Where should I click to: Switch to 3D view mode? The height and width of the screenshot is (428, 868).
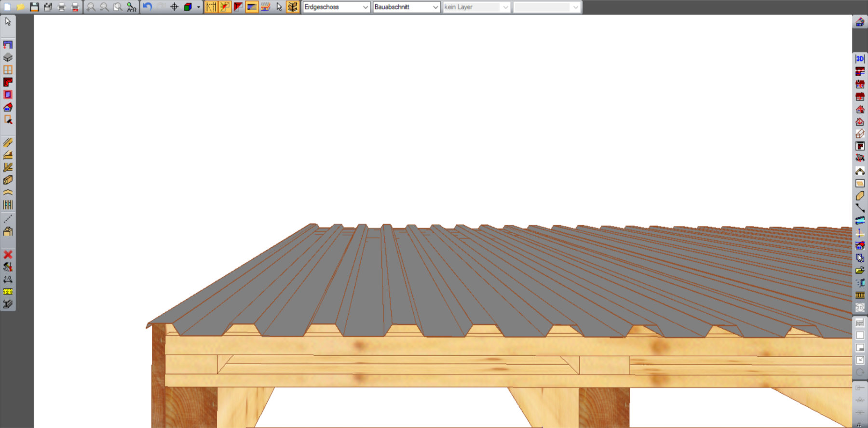pyautogui.click(x=860, y=59)
